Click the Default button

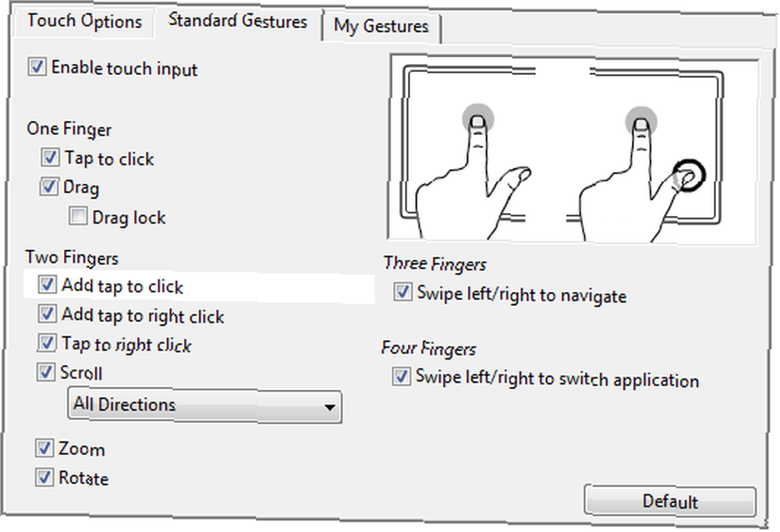(x=669, y=501)
